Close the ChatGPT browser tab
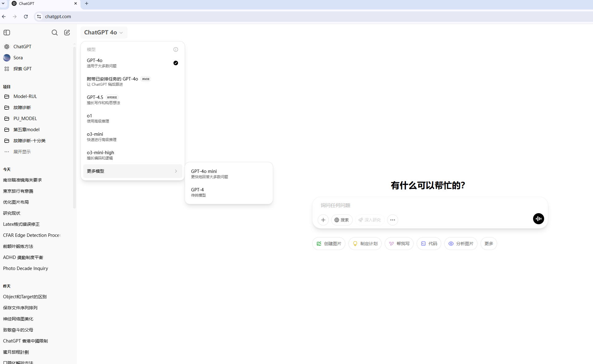Image resolution: width=593 pixels, height=364 pixels. [76, 3]
